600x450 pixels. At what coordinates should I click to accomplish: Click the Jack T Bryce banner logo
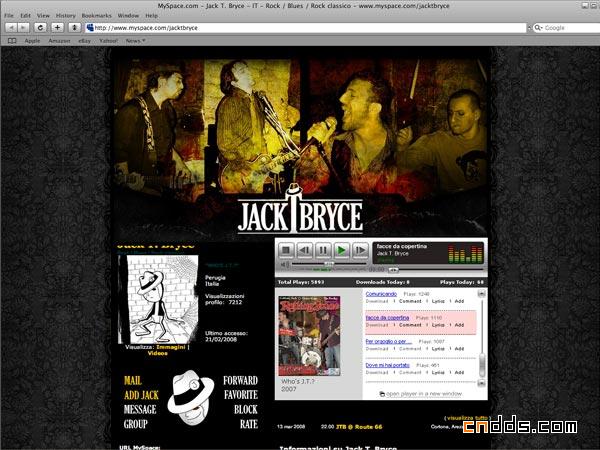click(x=300, y=210)
